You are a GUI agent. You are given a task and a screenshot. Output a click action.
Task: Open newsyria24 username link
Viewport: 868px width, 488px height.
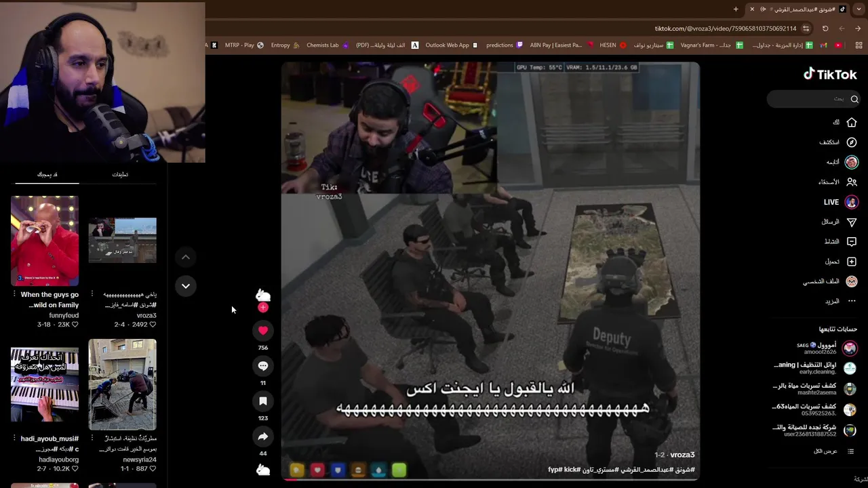click(x=140, y=460)
